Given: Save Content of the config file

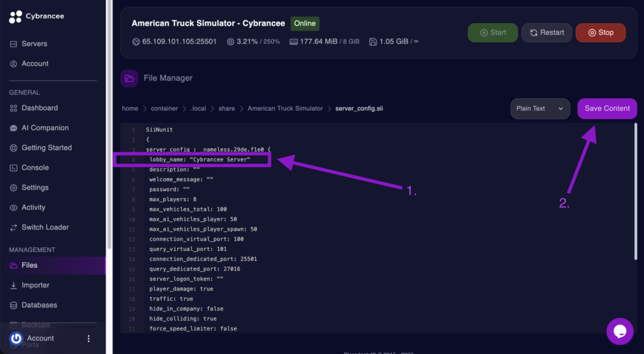Looking at the screenshot, I should [607, 108].
